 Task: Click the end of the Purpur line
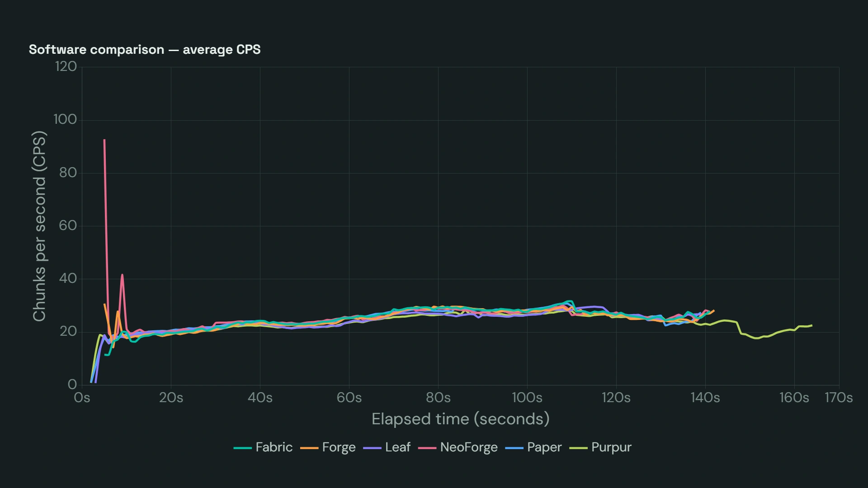(812, 325)
